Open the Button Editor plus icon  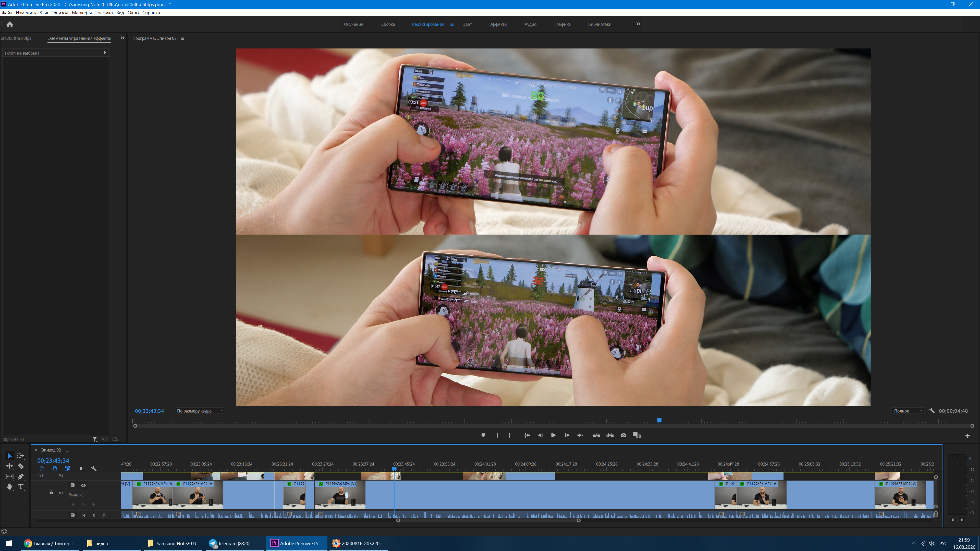[x=967, y=435]
